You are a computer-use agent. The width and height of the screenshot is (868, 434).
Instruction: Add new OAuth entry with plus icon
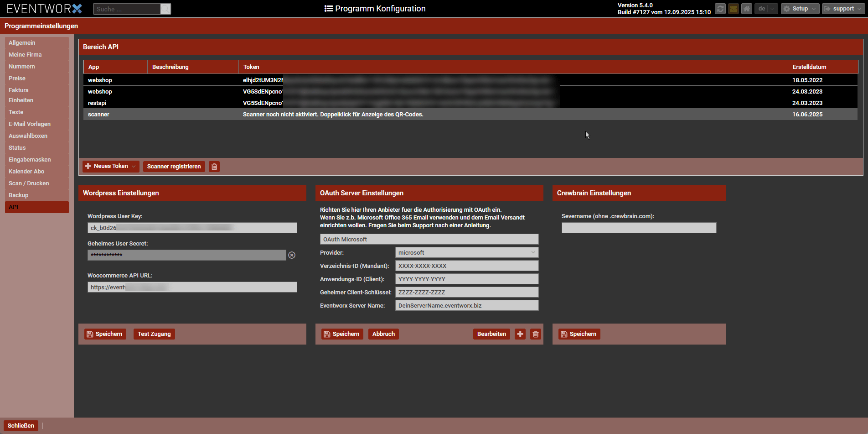(520, 334)
